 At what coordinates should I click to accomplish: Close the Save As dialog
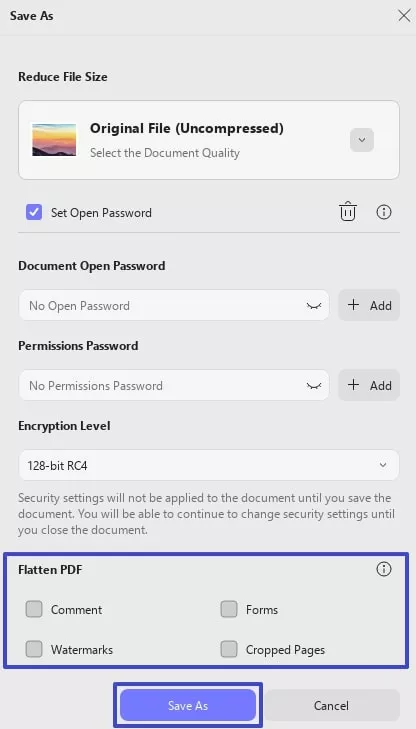tap(404, 15)
